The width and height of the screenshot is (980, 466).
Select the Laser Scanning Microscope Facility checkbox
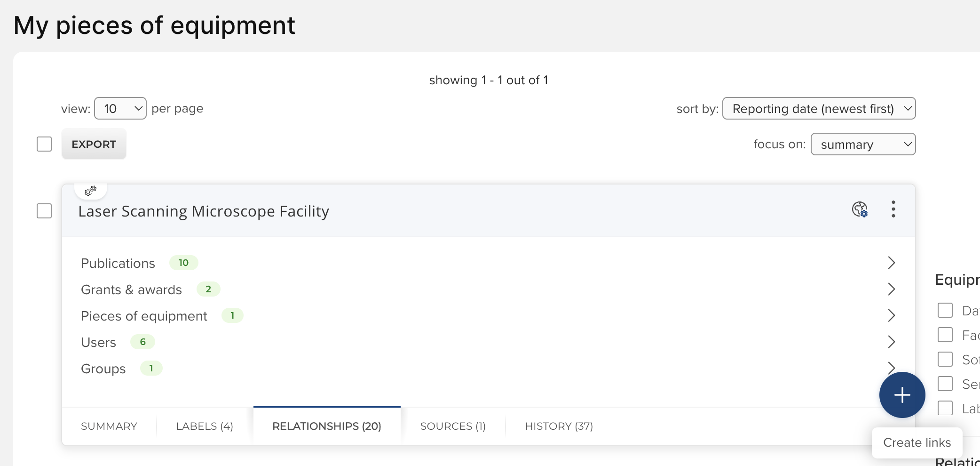click(44, 211)
